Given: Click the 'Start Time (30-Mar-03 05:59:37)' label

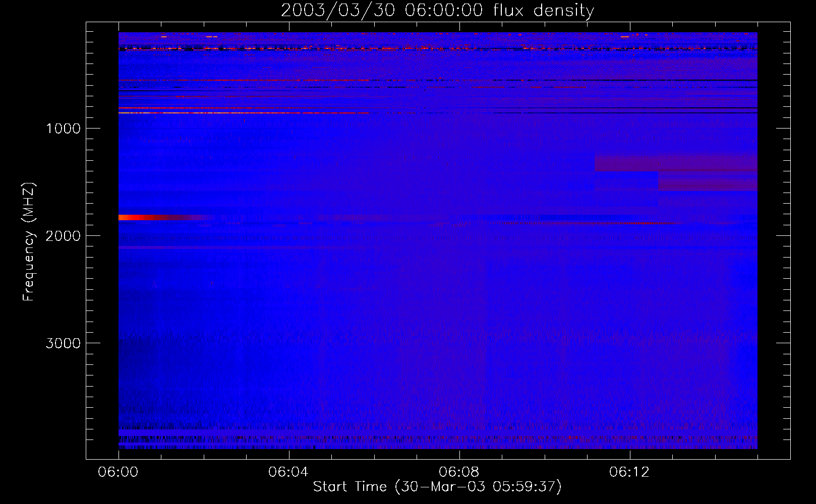Looking at the screenshot, I should point(437,487).
